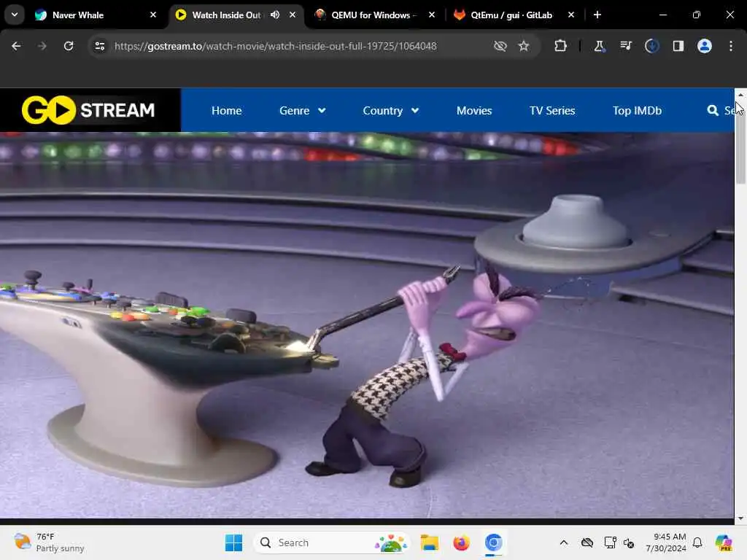Open the Movies nav link
Image resolution: width=747 pixels, height=560 pixels.
[474, 111]
